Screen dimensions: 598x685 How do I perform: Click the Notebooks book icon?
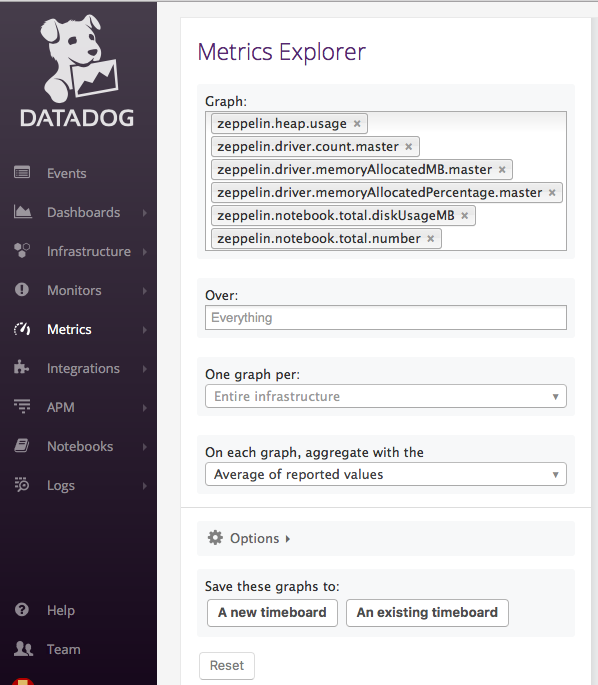[21, 446]
